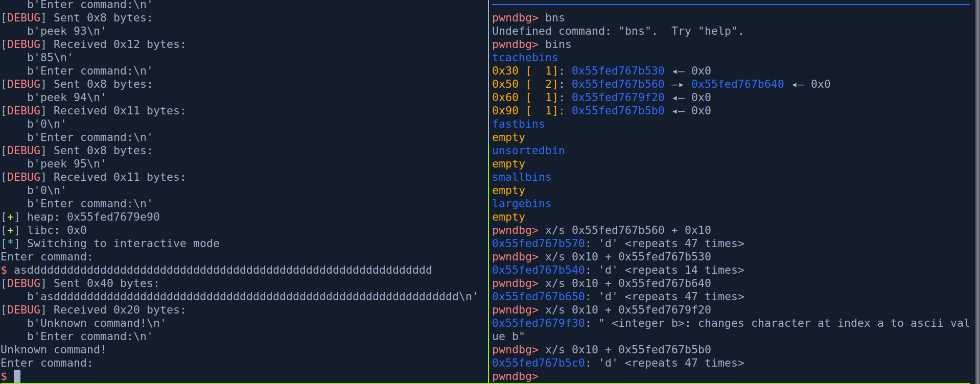Viewport: 980px width, 384px height.
Task: Click address 0x55fed7679f20 in the 0x60 tcache row
Action: tap(618, 98)
